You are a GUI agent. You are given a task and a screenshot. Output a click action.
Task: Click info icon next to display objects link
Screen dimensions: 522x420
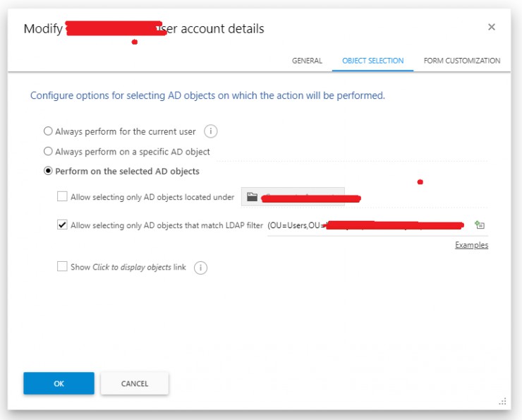pos(200,268)
